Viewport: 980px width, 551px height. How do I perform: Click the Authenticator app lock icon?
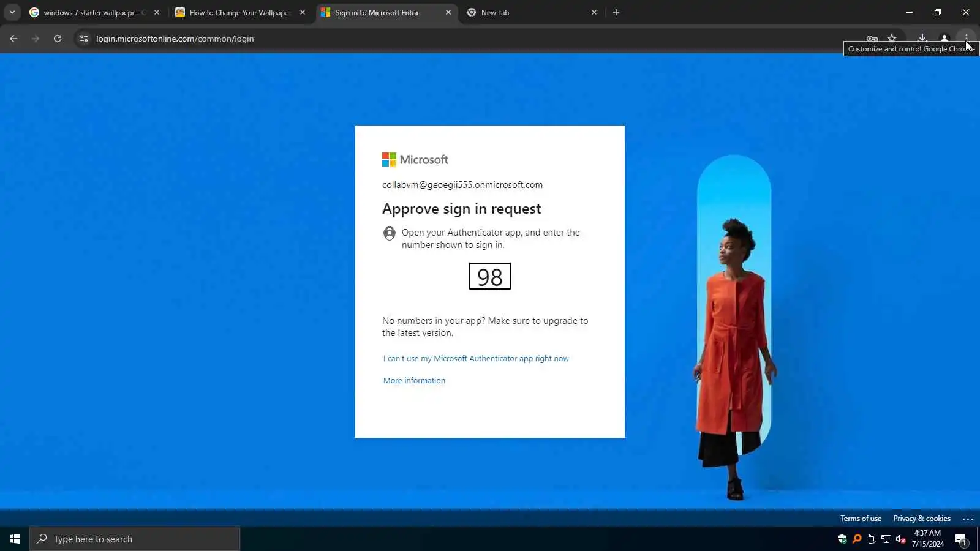[x=390, y=233]
